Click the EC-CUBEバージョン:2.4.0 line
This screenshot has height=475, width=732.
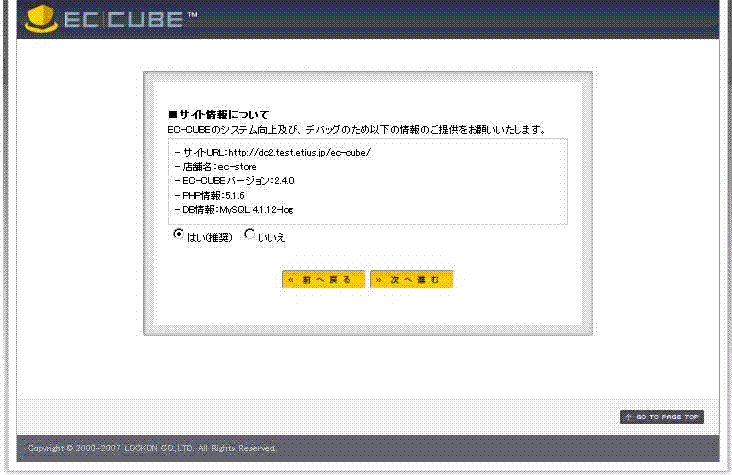(234, 181)
